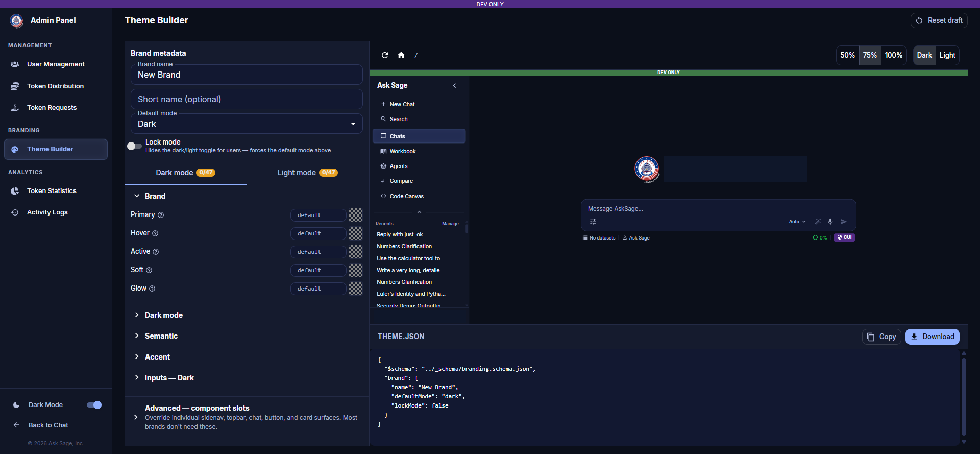This screenshot has height=454, width=980.
Task: Click the Back to Chat arrow icon
Action: pos(16,425)
